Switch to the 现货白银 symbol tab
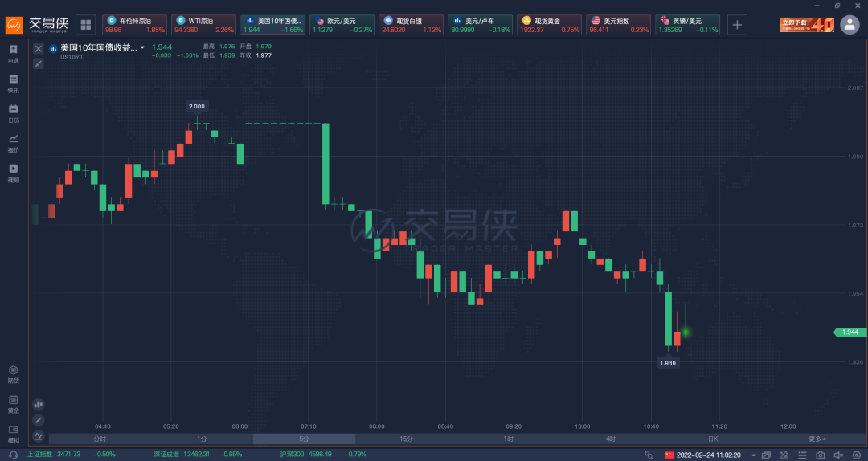Image resolution: width=868 pixels, height=461 pixels. click(411, 25)
